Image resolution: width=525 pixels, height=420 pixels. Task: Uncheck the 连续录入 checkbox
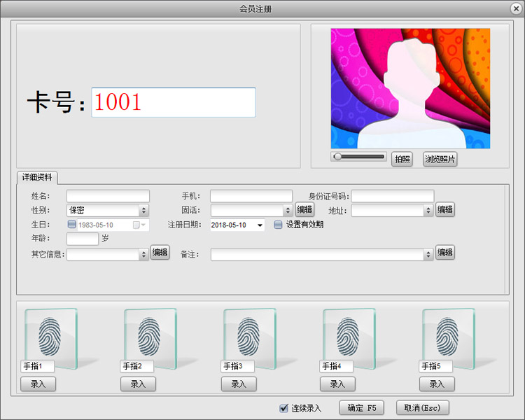tap(283, 408)
